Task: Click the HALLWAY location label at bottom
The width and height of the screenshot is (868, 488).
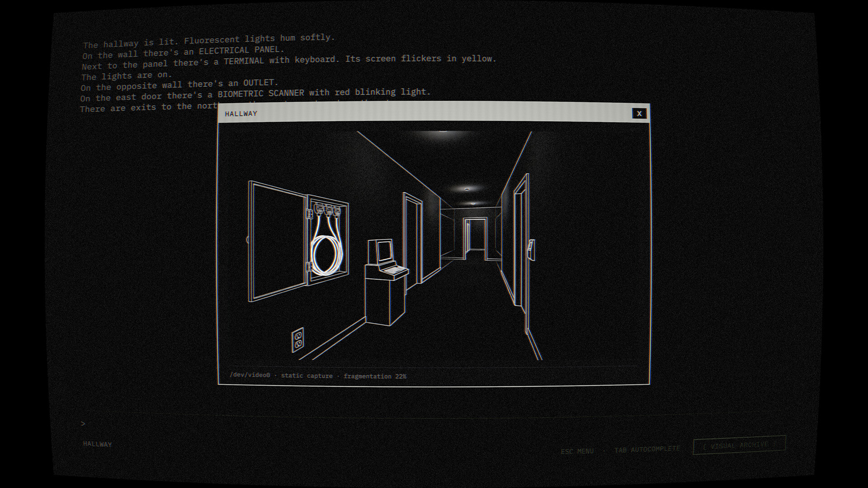Action: [x=97, y=444]
